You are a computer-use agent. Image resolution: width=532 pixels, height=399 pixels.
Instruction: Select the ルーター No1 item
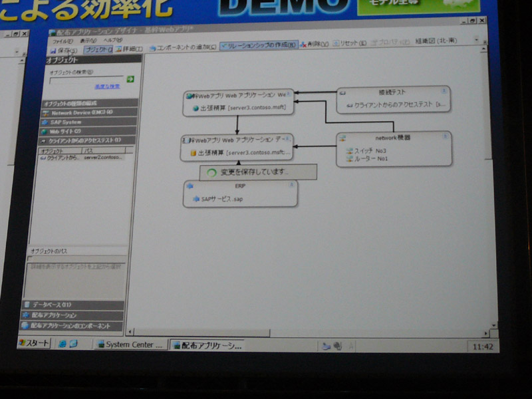(x=367, y=158)
